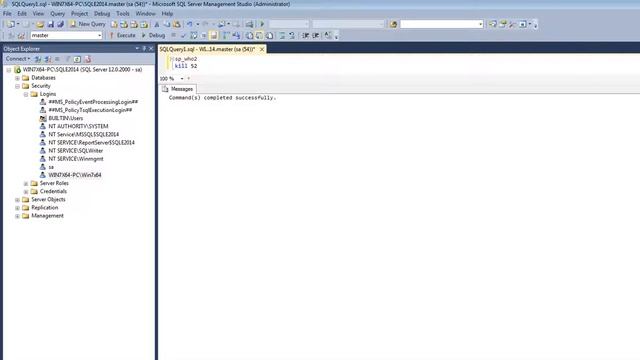
Task: Click the Save All toolbar icon
Action: [x=60, y=24]
